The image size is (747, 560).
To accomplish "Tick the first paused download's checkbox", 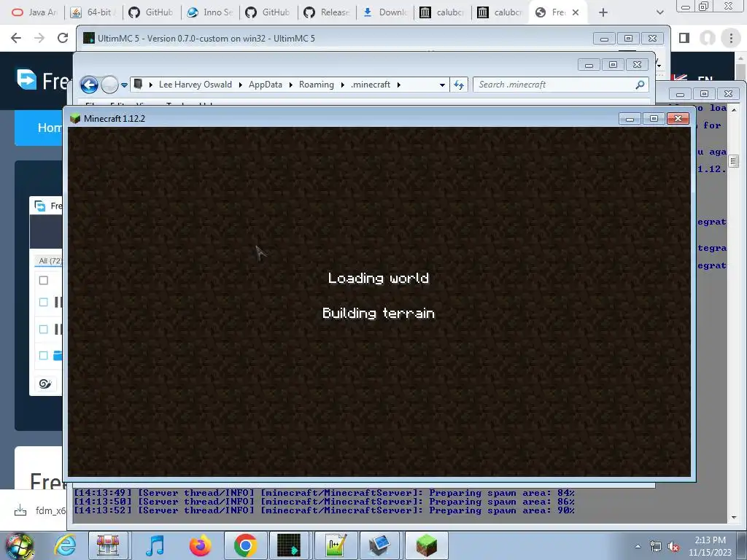I will (43, 302).
